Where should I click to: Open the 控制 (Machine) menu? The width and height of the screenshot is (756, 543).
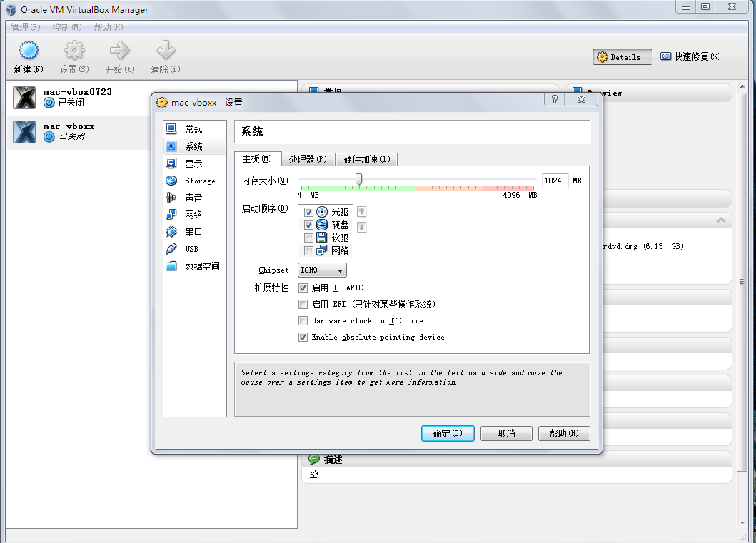point(67,27)
